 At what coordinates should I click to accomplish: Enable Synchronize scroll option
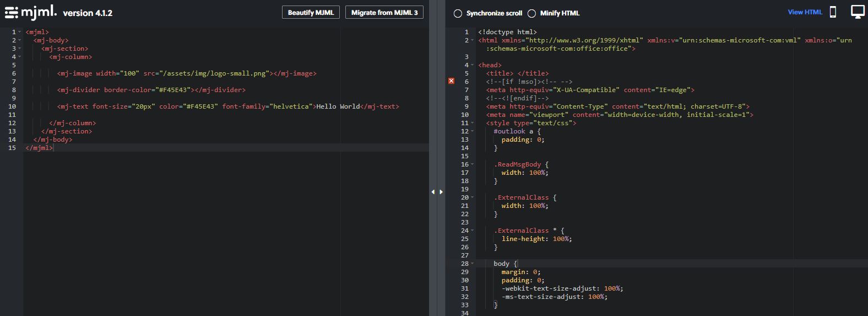click(458, 13)
